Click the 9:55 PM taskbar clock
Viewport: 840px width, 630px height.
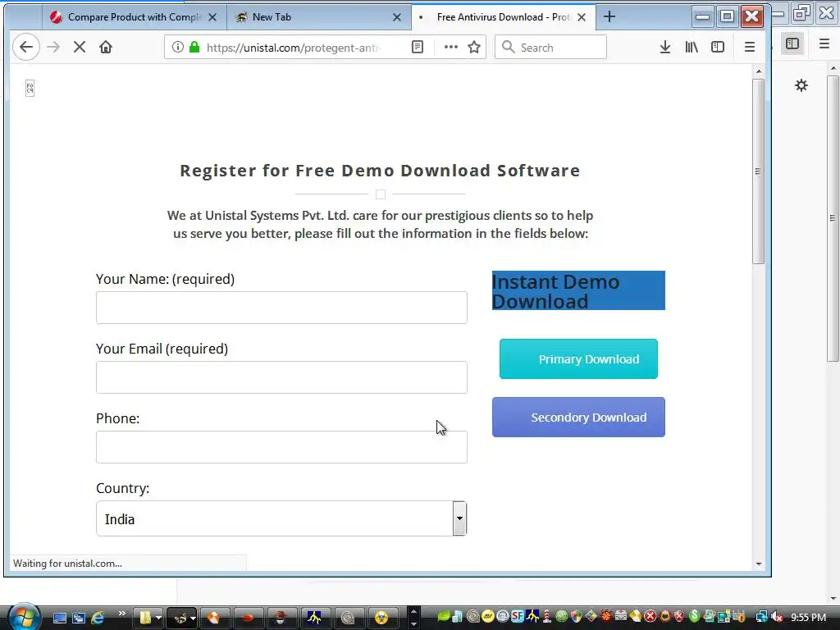[808, 617]
